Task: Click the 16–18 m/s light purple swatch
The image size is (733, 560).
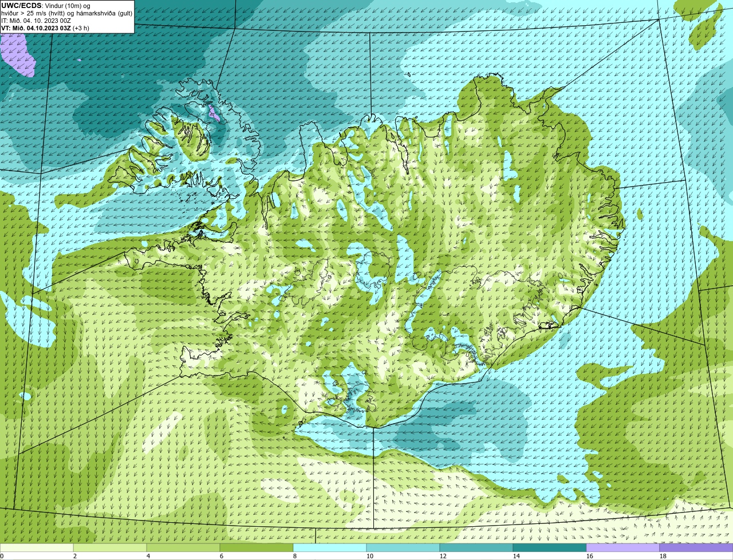Action: pyautogui.click(x=623, y=547)
